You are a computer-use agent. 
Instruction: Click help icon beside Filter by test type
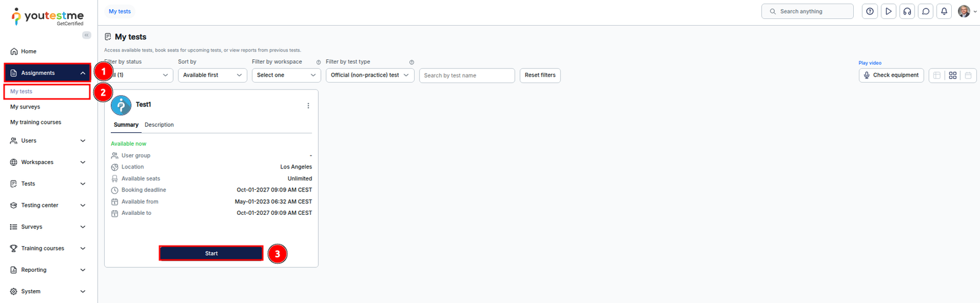point(412,62)
